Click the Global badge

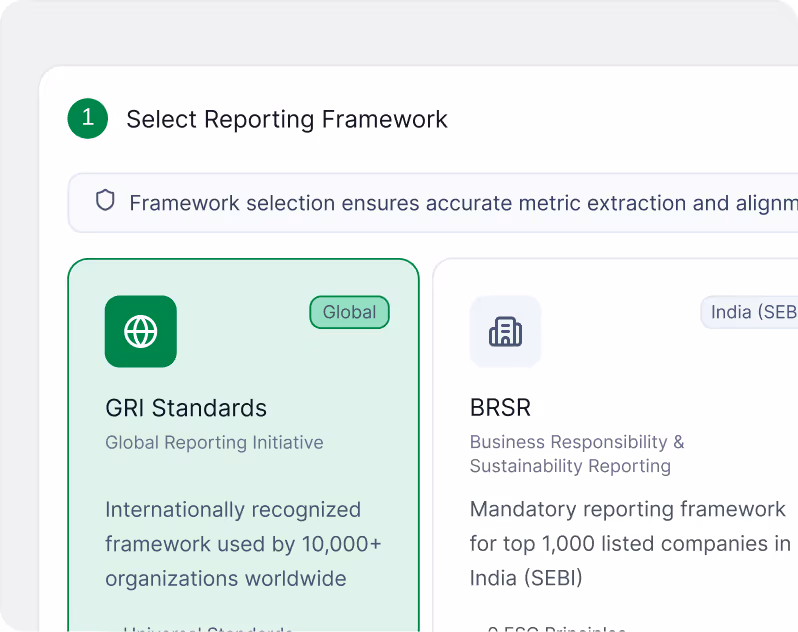click(x=350, y=312)
